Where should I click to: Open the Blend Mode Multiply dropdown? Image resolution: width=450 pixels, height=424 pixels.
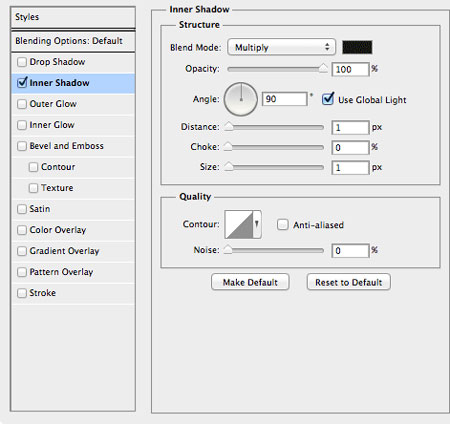click(281, 47)
